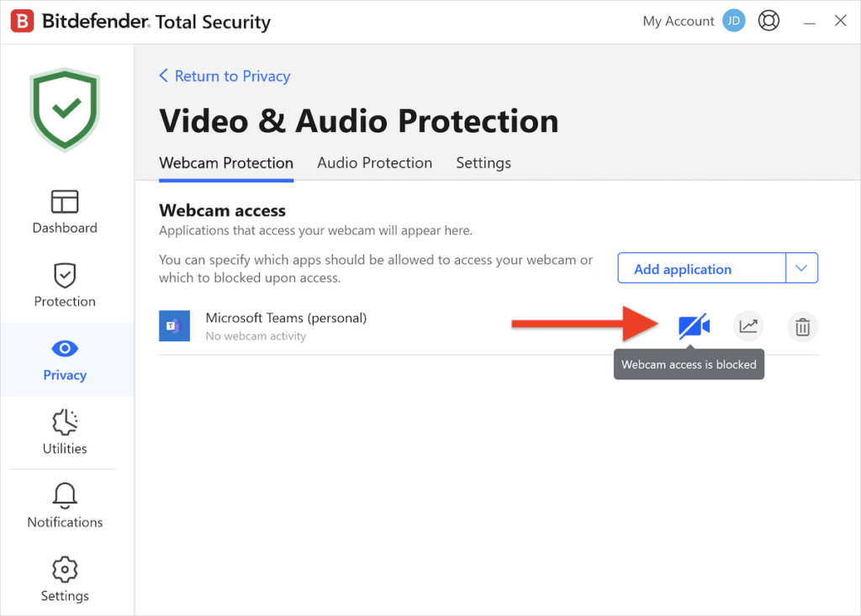Open webcam activity statistics for Microsoft Teams
The height and width of the screenshot is (616, 861).
point(748,326)
